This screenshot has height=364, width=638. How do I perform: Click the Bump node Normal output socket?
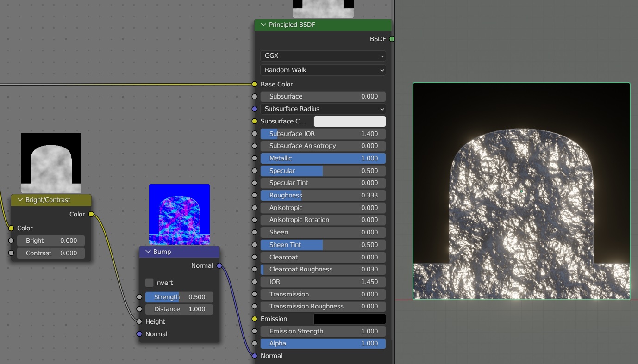(219, 265)
